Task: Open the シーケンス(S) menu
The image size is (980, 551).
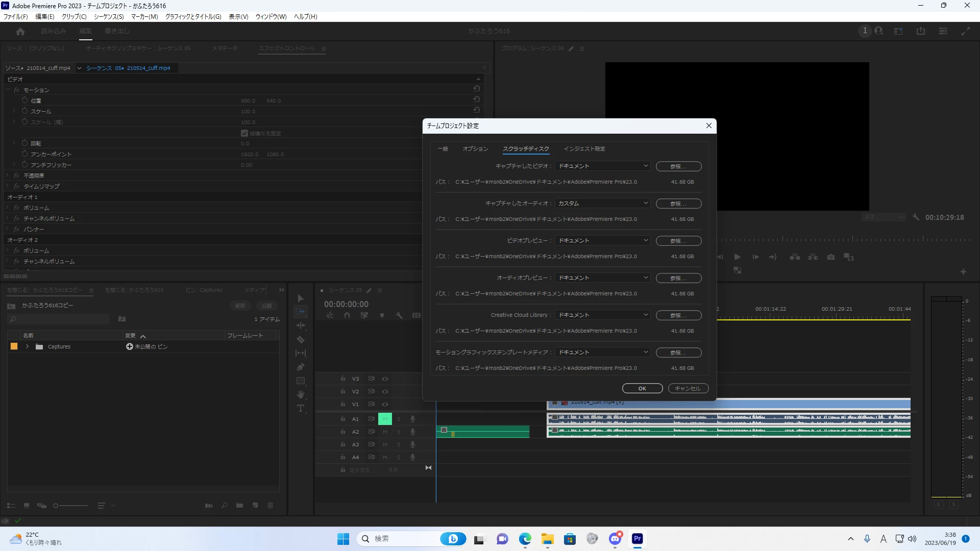Action: (109, 17)
